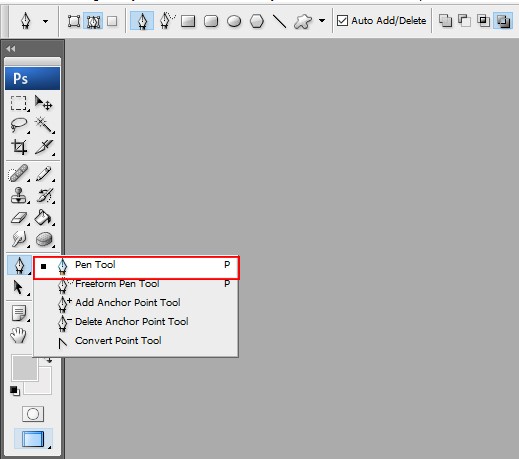Screen dimensions: 519x459
Task: Pick the Rounded Rectangle shape tool
Action: [x=211, y=21]
